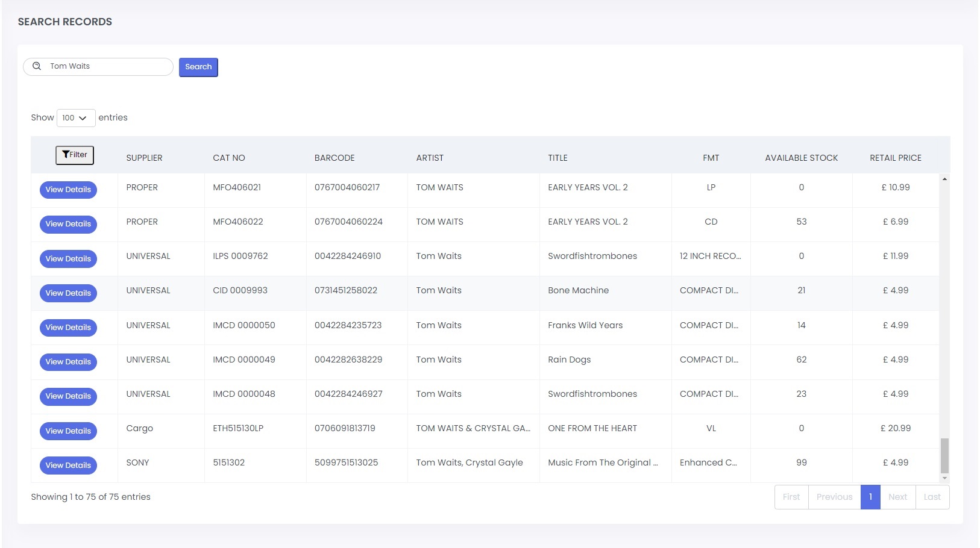The image size is (980, 548).
Task: Sort by the Supplier column header
Action: 144,158
